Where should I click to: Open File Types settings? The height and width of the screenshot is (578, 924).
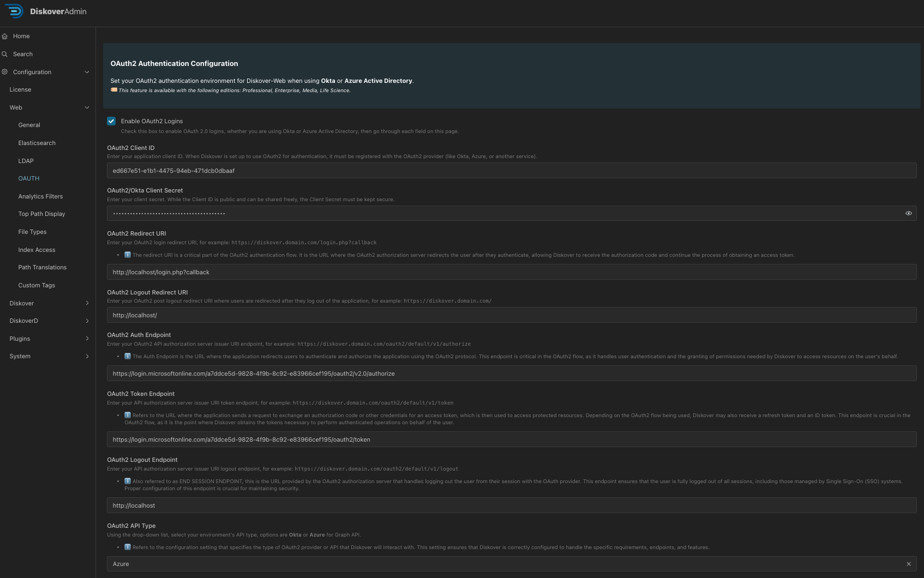[x=32, y=232]
